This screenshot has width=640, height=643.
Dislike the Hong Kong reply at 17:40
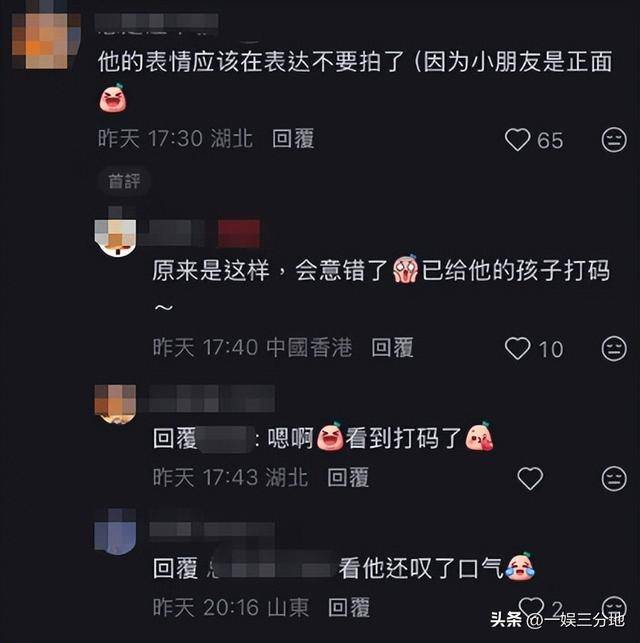pos(614,349)
